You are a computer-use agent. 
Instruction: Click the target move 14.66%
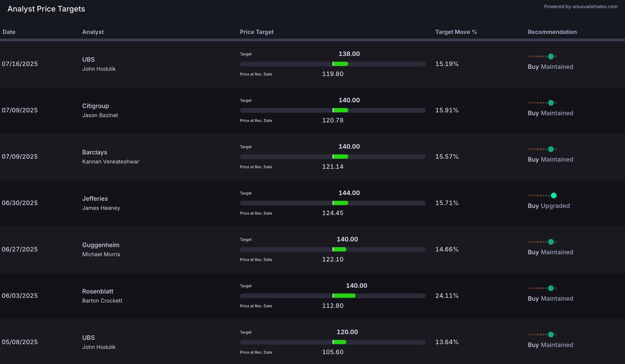[447, 249]
